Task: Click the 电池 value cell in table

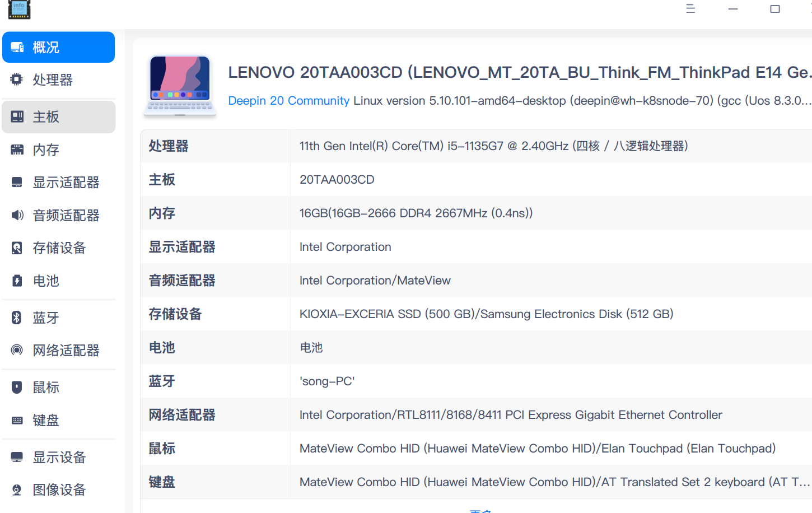Action: click(x=311, y=348)
